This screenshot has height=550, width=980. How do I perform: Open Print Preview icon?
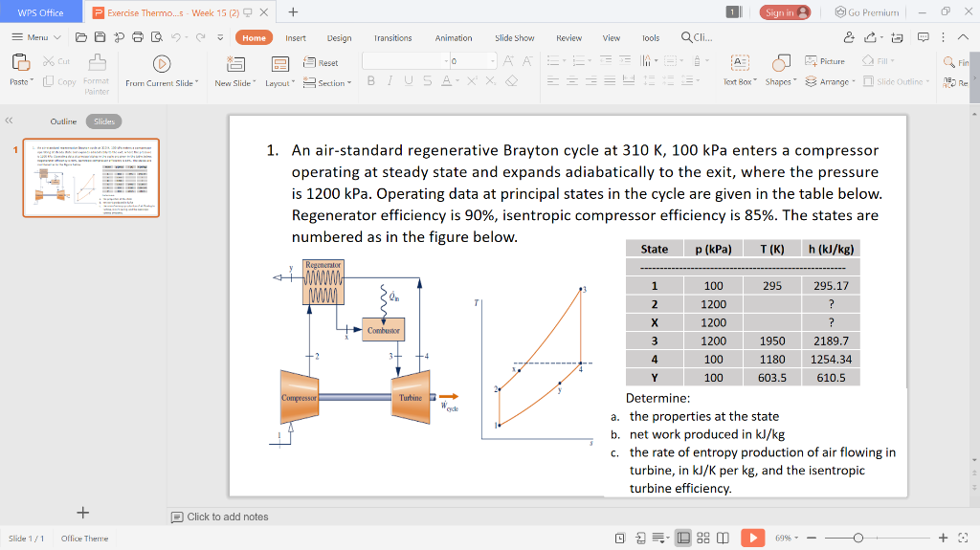[157, 37]
